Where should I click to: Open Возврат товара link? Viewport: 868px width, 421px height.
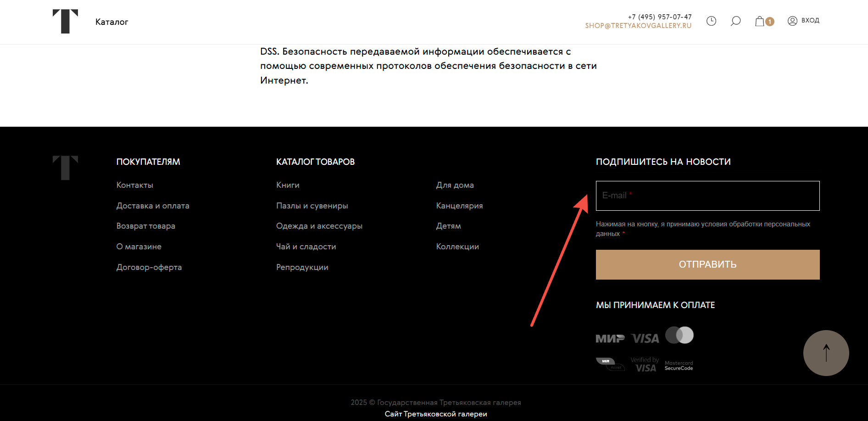coord(146,226)
